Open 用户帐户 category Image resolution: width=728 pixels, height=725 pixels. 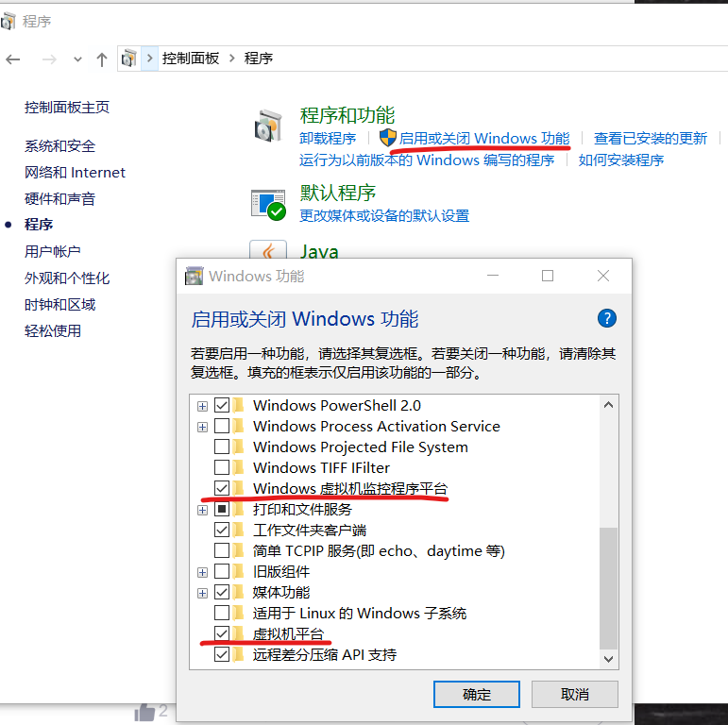(x=53, y=251)
